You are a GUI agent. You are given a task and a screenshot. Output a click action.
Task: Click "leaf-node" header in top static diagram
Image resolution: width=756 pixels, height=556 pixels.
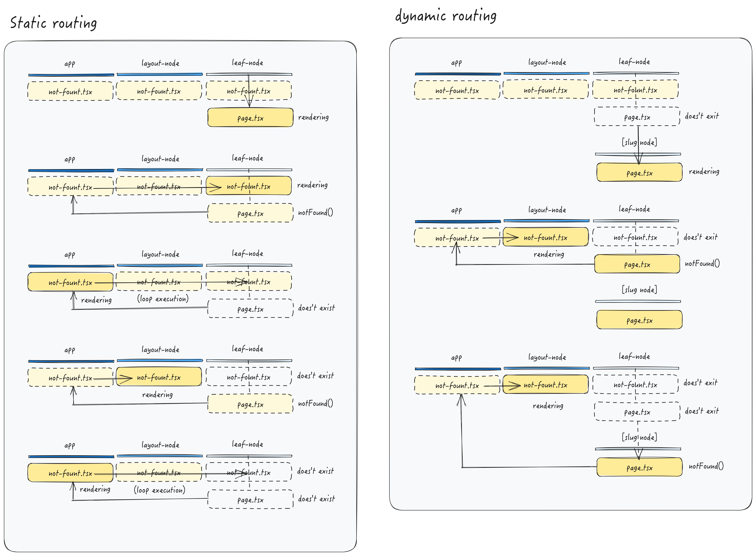[247, 63]
